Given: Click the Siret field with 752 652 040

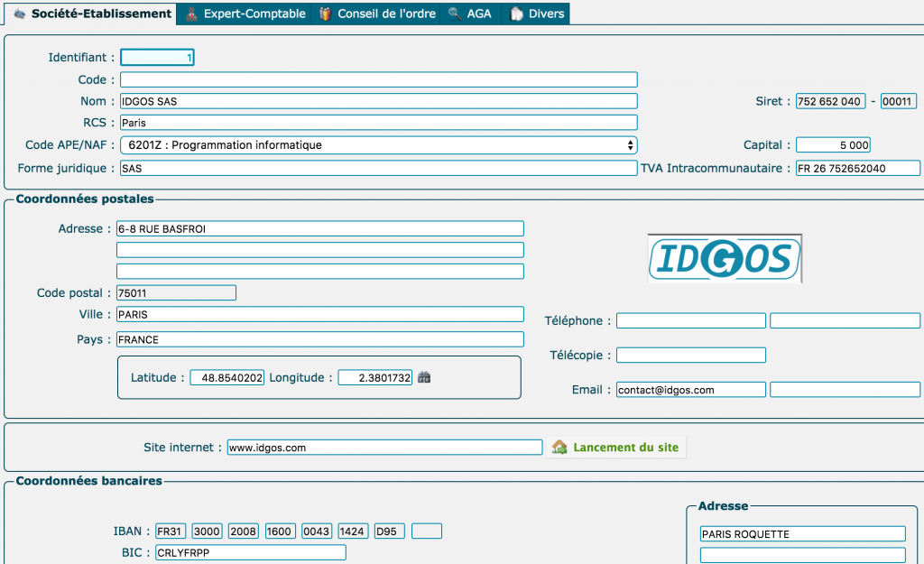Looking at the screenshot, I should 830,101.
